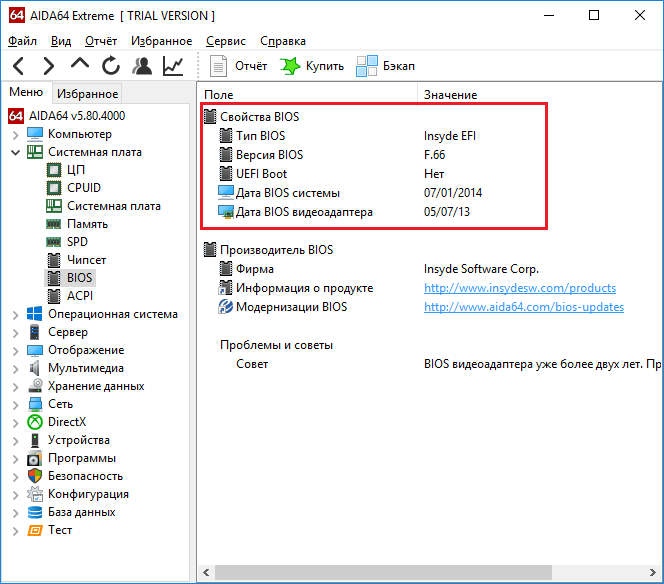Expand the Операционная система node
This screenshot has width=664, height=584.
click(16, 315)
